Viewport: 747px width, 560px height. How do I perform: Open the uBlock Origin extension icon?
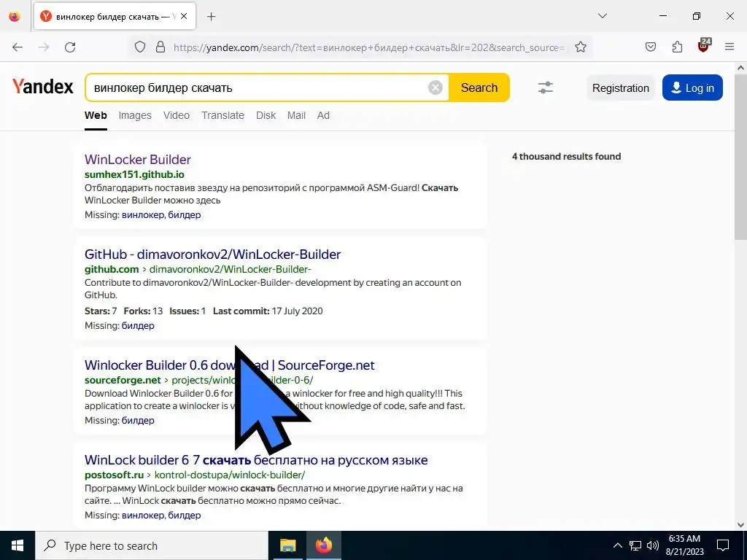pyautogui.click(x=704, y=46)
